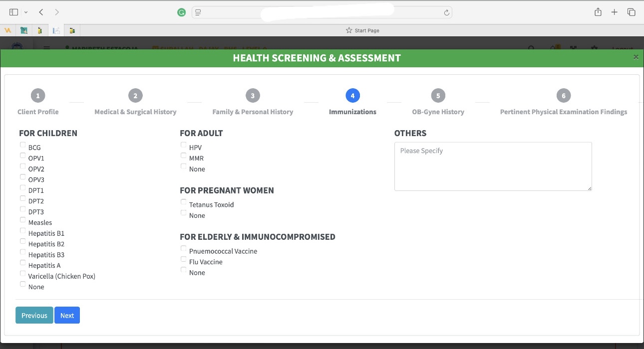Check None under For Elderly & Immunocompromised
The height and width of the screenshot is (349, 644).
(x=183, y=270)
